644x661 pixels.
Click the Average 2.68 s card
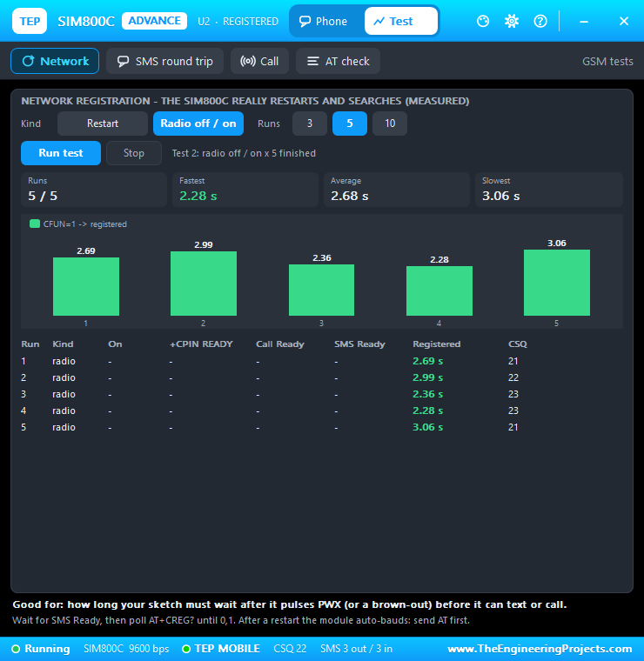click(397, 190)
